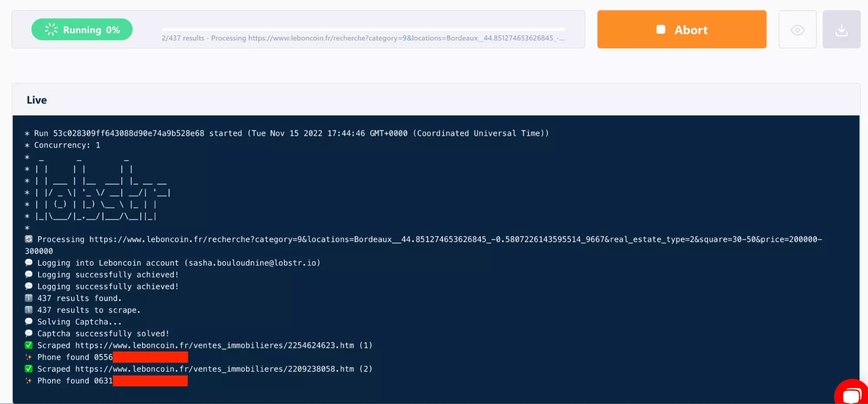868x404 pixels.
Task: Click the download results icon
Action: (841, 30)
